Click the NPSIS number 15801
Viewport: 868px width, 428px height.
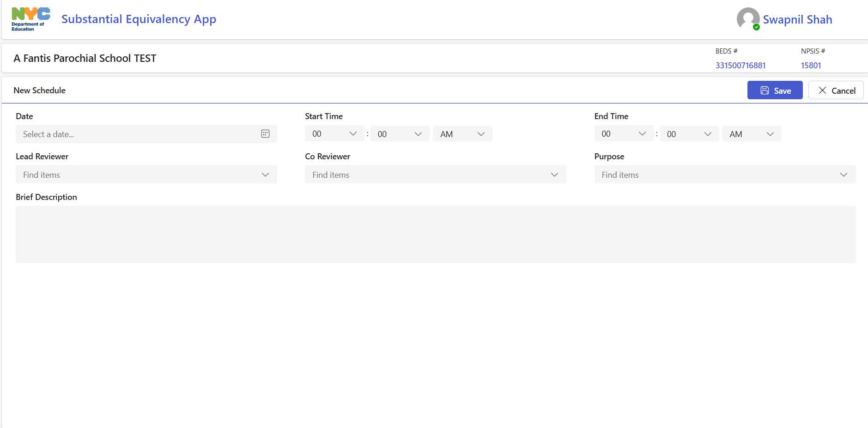[811, 66]
